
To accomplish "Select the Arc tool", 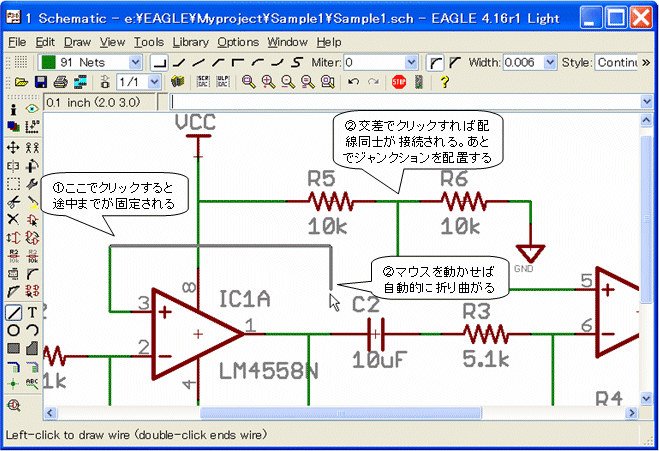I will [x=32, y=330].
